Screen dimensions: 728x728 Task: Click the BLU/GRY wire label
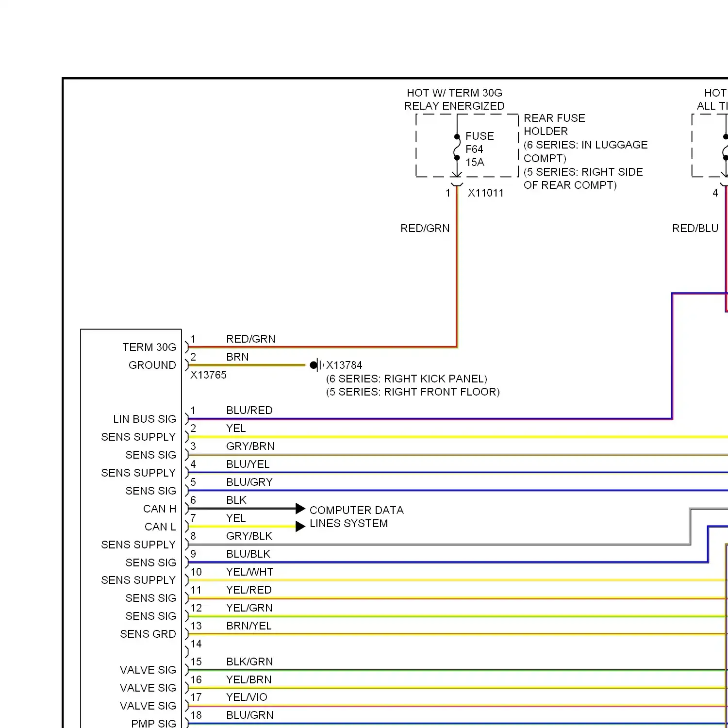click(x=249, y=482)
